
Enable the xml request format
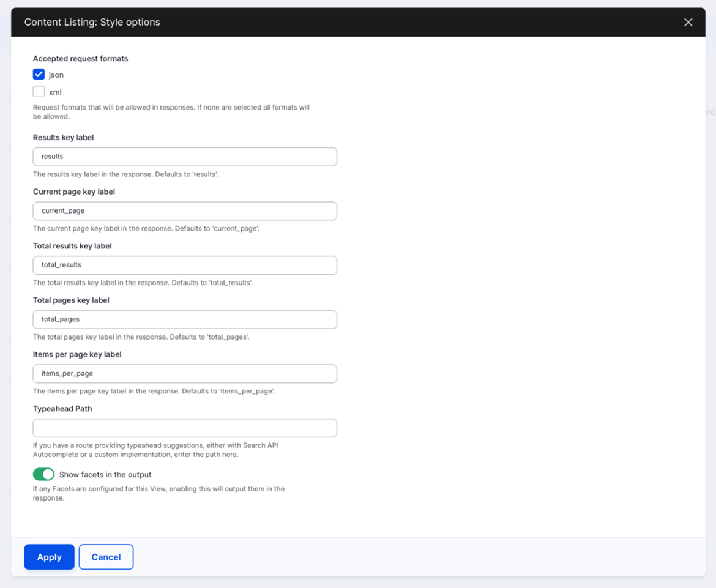38,92
